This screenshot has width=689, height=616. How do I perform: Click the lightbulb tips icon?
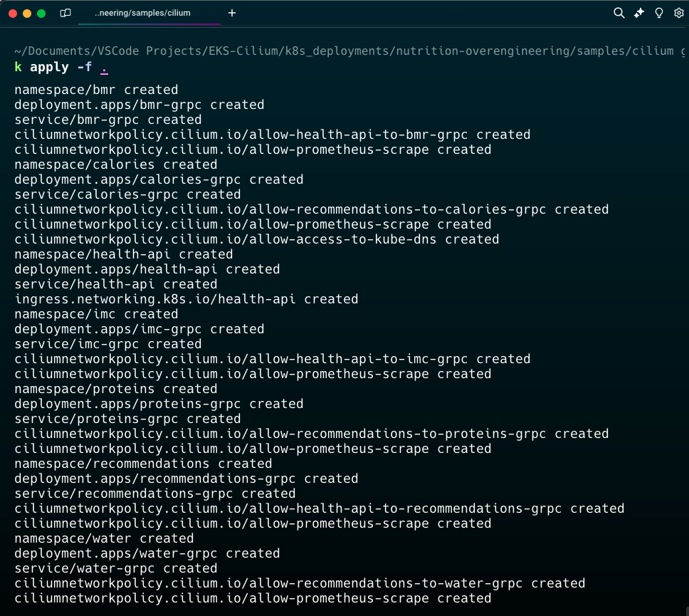point(658,14)
